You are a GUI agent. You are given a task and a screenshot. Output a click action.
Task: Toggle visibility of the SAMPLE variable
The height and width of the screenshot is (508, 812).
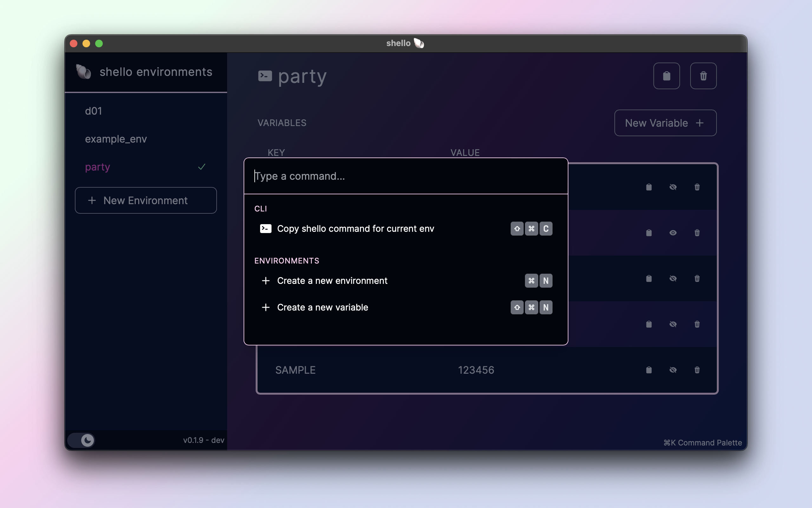pyautogui.click(x=673, y=370)
